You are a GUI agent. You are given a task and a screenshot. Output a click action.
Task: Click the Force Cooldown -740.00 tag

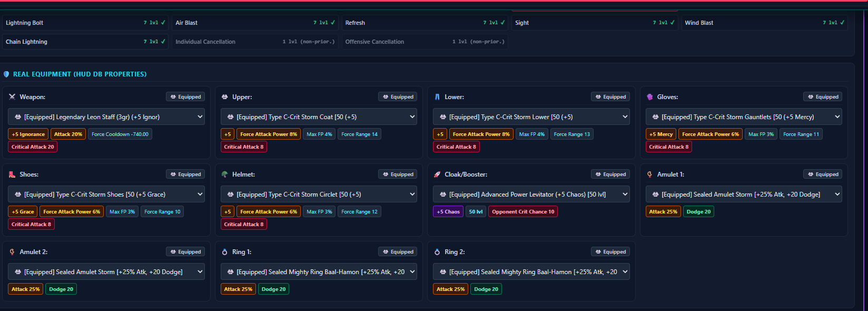[x=120, y=134]
